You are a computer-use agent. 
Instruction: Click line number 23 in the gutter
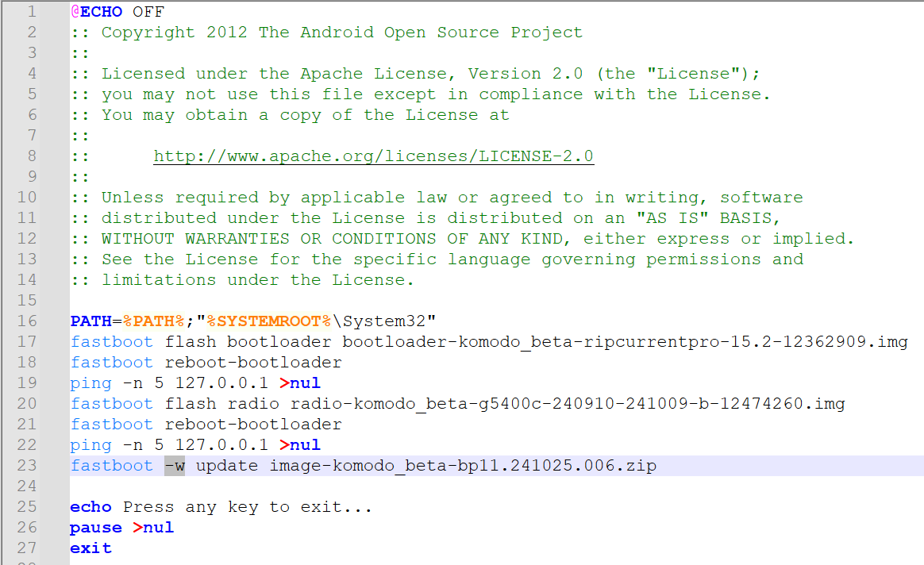point(27,466)
